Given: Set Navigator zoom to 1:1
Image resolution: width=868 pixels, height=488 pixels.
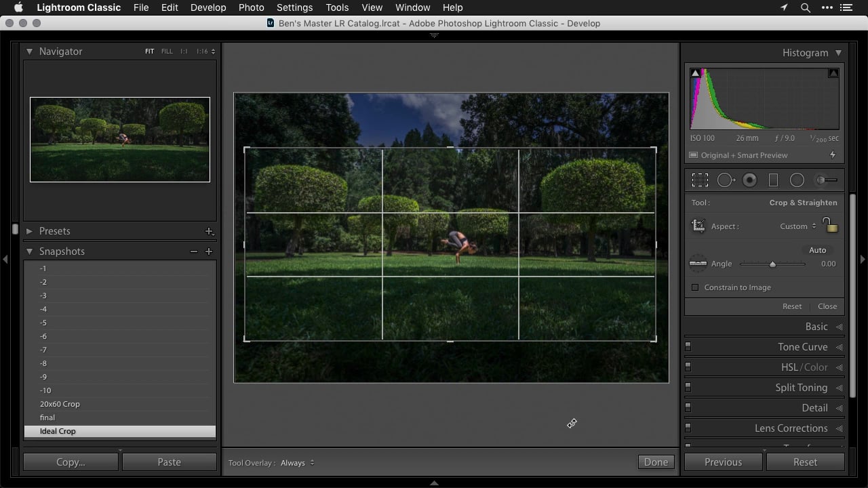Looking at the screenshot, I should [184, 52].
